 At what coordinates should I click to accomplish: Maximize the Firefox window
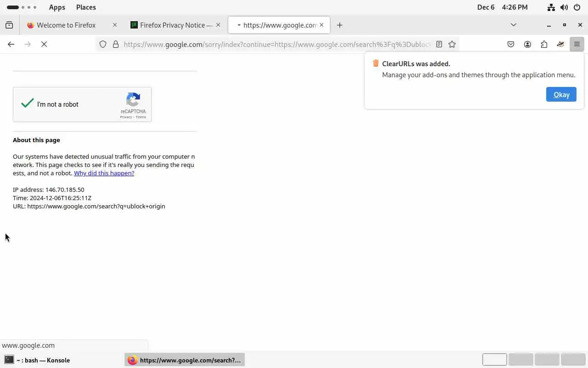[565, 25]
